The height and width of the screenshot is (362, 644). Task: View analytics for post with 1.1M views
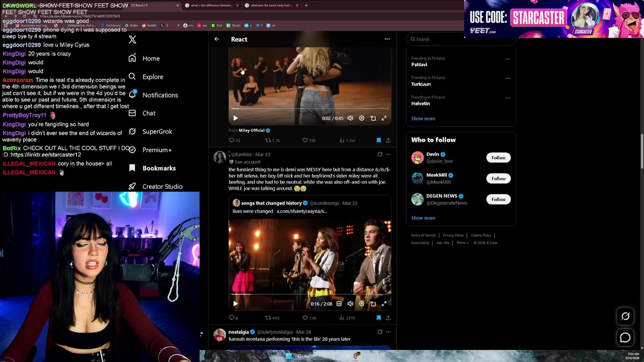(347, 140)
